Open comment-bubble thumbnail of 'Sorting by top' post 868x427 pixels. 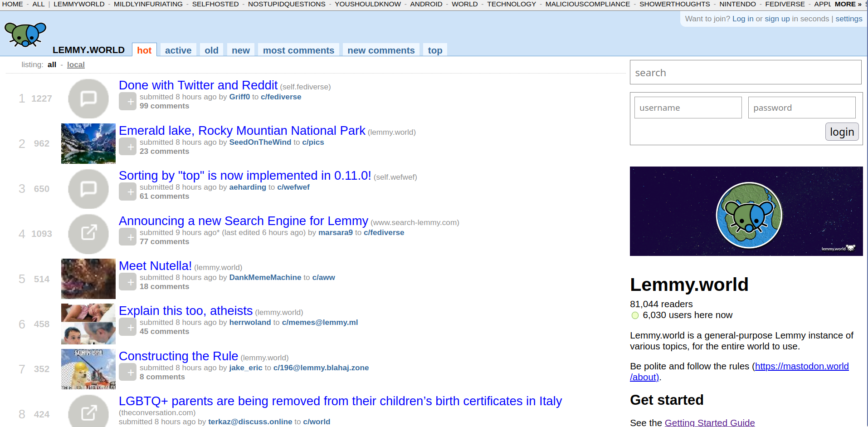[x=88, y=189]
